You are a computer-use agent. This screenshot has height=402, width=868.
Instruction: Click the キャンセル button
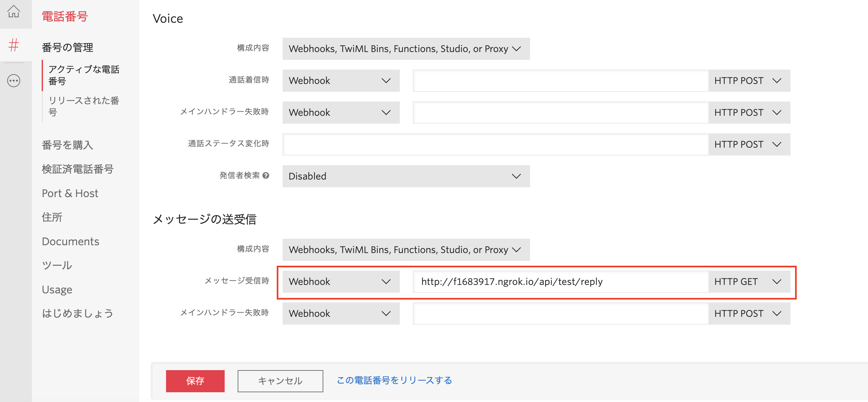tap(280, 381)
